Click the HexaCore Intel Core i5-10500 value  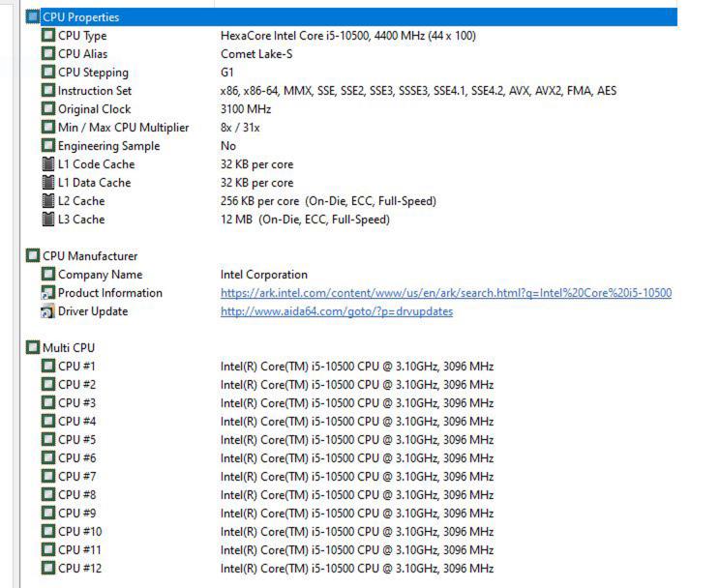point(348,36)
